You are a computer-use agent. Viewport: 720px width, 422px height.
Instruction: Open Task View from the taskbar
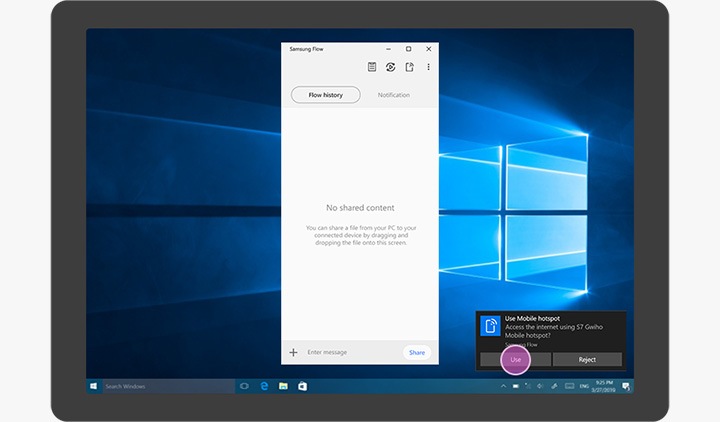[244, 386]
